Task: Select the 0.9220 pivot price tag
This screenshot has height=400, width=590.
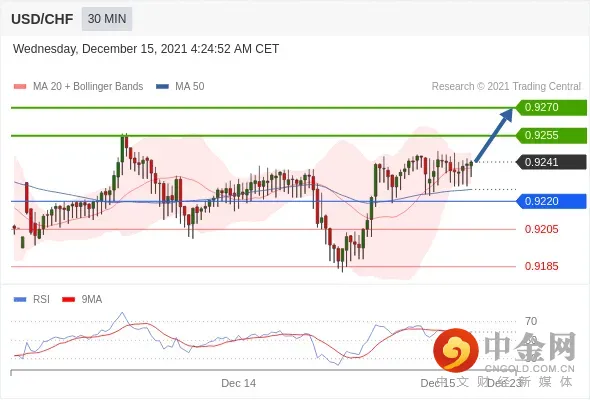Action: [551, 201]
